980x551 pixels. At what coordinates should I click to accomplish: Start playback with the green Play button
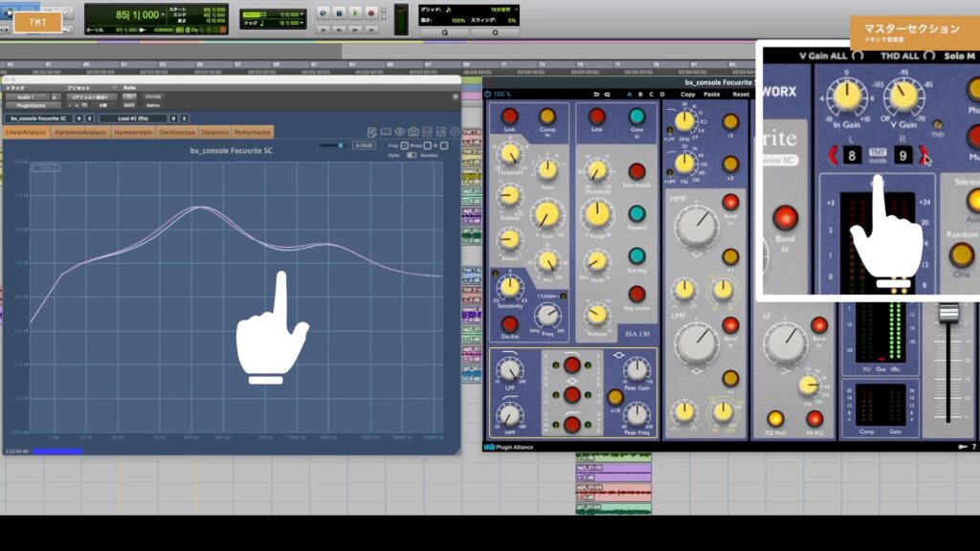coord(355,13)
